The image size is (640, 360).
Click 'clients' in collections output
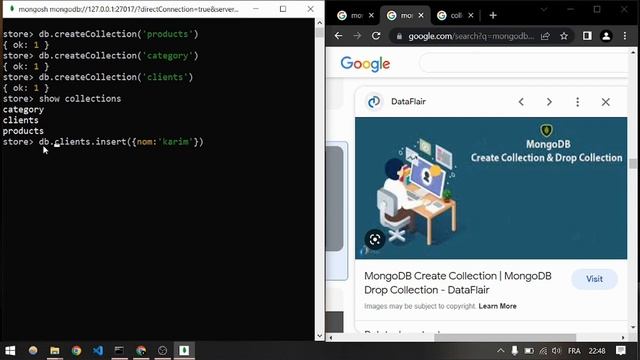point(20,120)
